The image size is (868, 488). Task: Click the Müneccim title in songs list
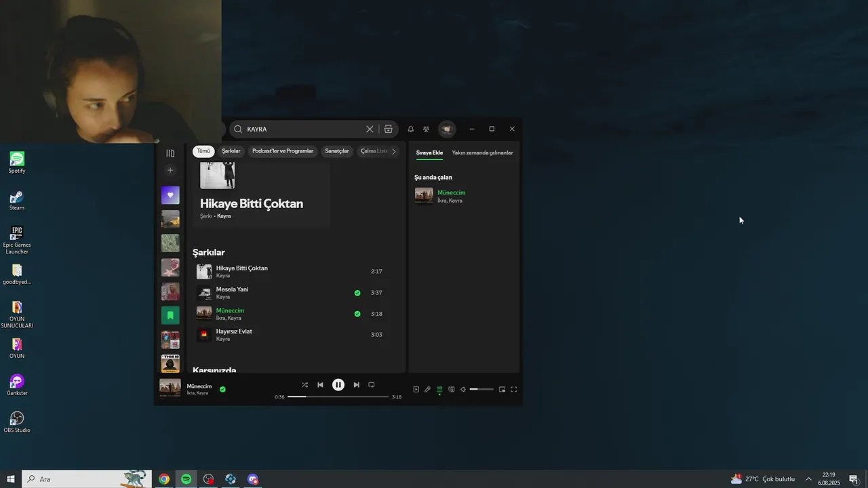[230, 310]
